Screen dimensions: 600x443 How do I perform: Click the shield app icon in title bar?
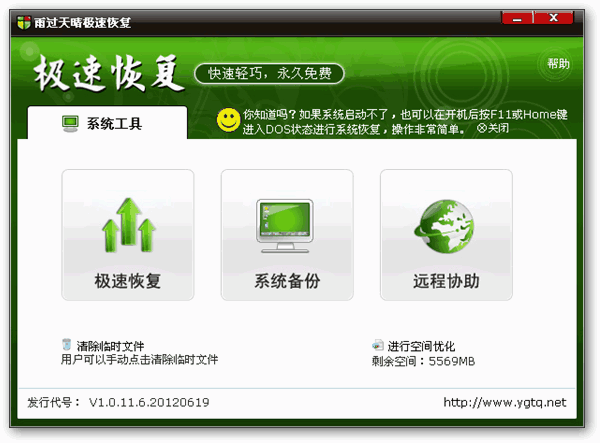24,23
